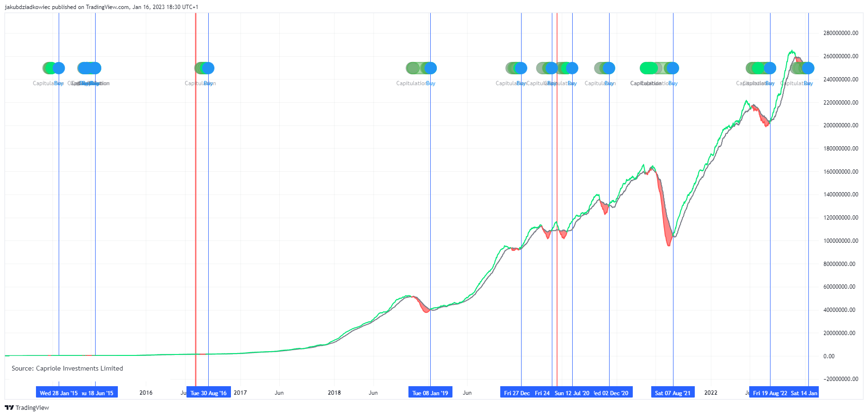Select the 'Fri 27 Dec' date label
Screen dimensions: 868x416
[x=517, y=393]
